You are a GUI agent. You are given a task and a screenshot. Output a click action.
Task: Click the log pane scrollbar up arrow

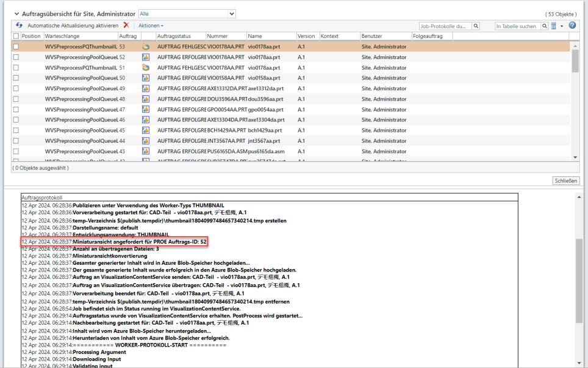579,197
